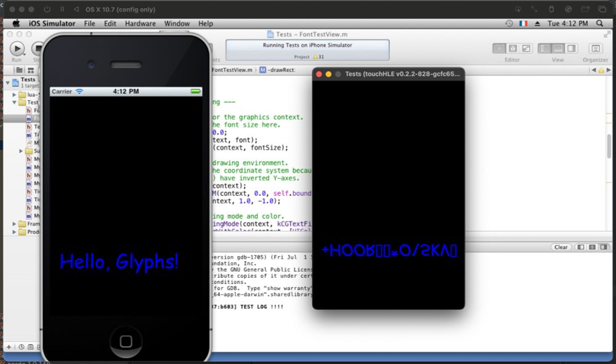Show only console pane in debug area
The image size is (616, 364).
pyautogui.click(x=604, y=247)
